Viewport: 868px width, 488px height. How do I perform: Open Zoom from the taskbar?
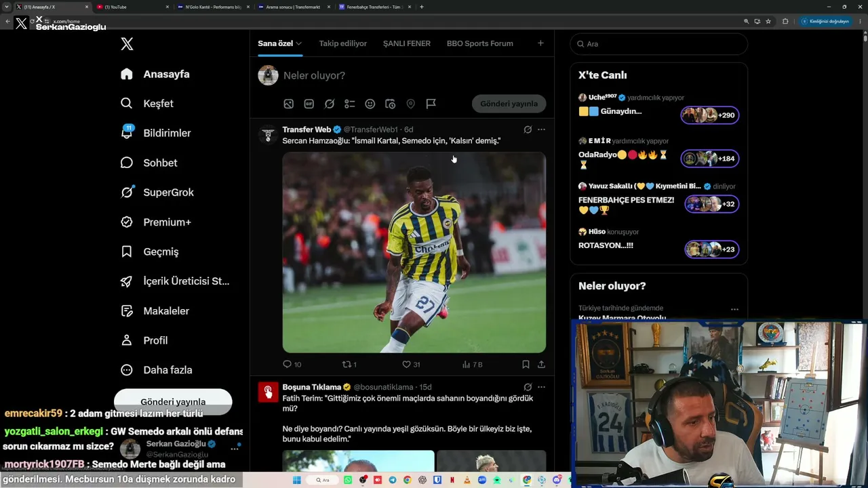pos(482,480)
